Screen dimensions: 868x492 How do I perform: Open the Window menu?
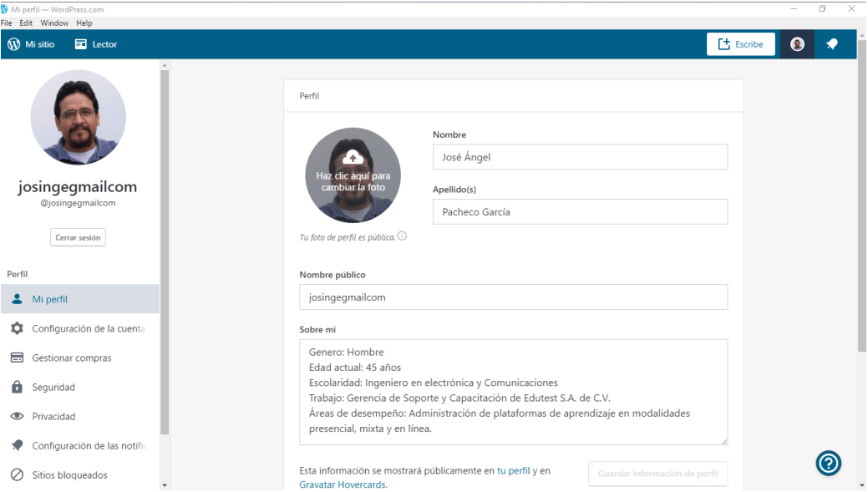[54, 23]
